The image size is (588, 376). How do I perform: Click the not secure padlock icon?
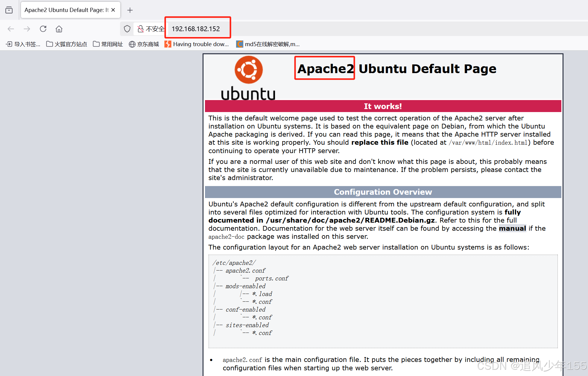pyautogui.click(x=140, y=29)
